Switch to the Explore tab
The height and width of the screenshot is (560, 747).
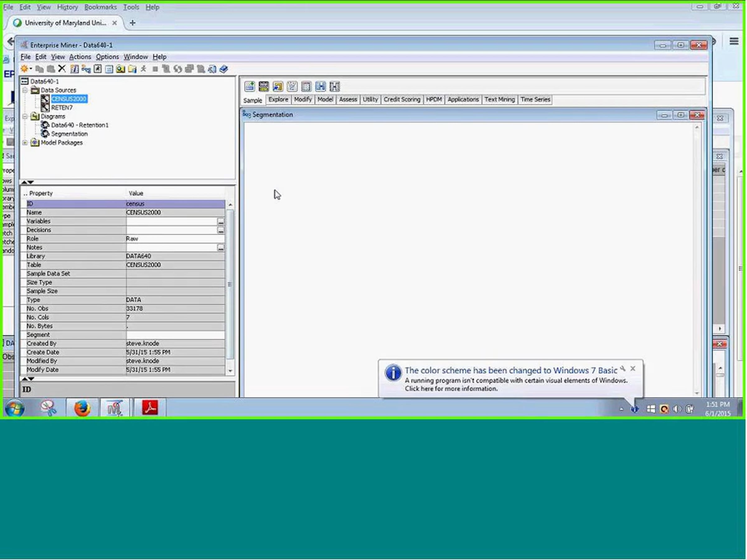click(278, 100)
